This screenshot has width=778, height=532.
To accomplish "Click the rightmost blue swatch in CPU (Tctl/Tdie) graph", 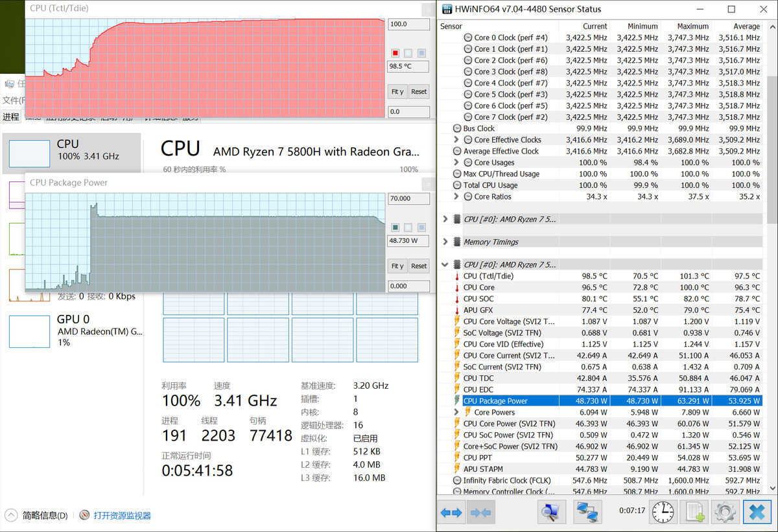I will click(x=421, y=53).
